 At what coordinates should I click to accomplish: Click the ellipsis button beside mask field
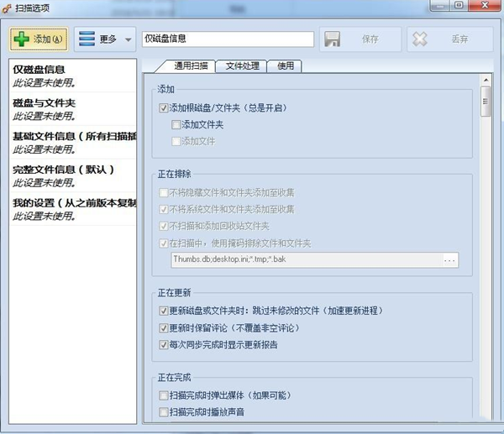click(450, 260)
